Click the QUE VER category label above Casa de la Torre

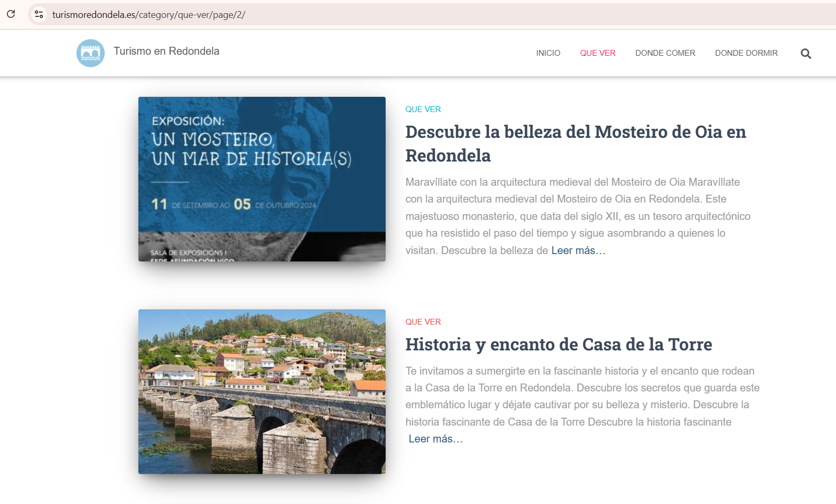tap(423, 322)
